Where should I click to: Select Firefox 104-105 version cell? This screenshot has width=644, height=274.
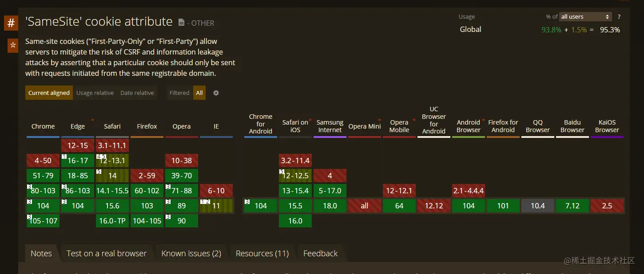click(x=147, y=221)
